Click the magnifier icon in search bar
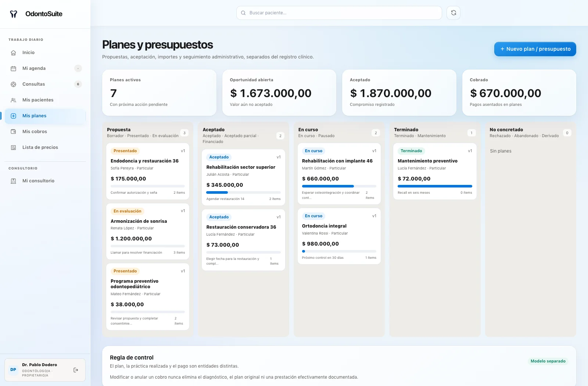This screenshot has width=588, height=386. [243, 13]
